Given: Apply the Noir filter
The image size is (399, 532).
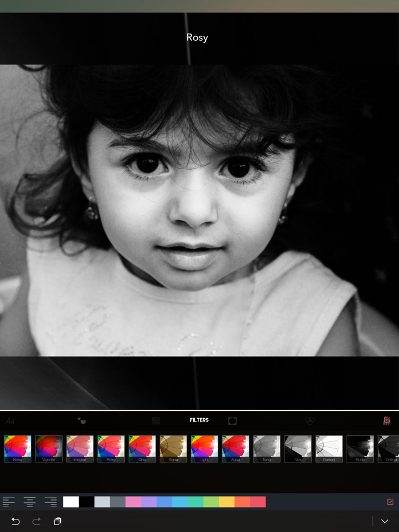Looking at the screenshot, I should (x=298, y=449).
